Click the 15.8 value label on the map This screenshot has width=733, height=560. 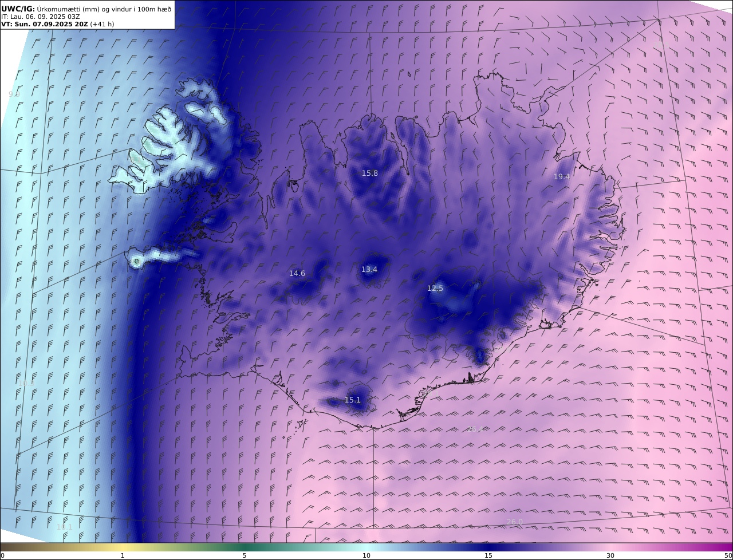pos(370,173)
